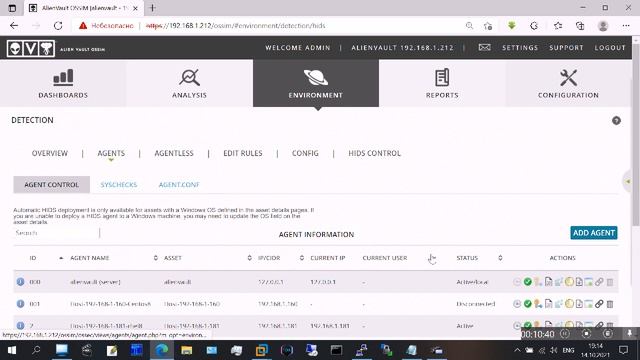Expand details of agent 001 via info icon
The height and width of the screenshot is (360, 640).
(x=20, y=304)
